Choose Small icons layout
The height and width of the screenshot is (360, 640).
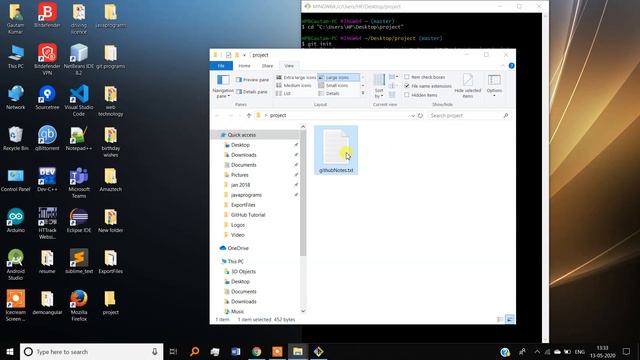(333, 85)
